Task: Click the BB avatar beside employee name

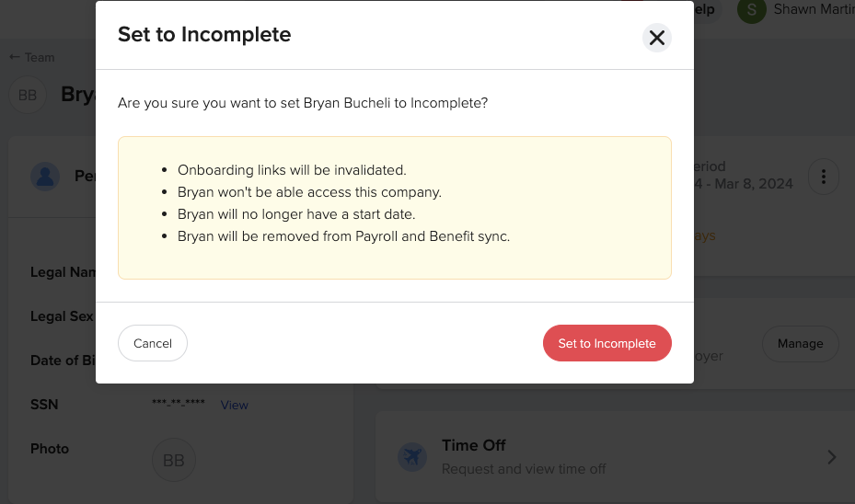Action: click(28, 95)
